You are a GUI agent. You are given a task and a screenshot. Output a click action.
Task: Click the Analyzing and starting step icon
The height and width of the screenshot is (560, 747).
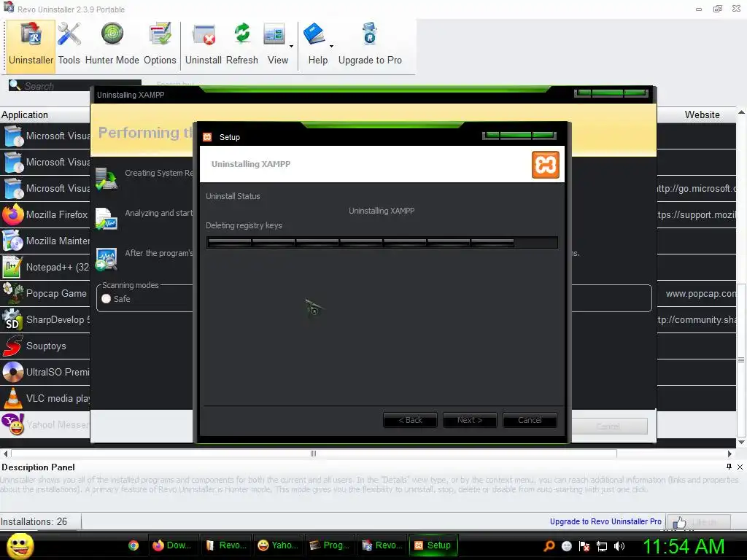(107, 219)
